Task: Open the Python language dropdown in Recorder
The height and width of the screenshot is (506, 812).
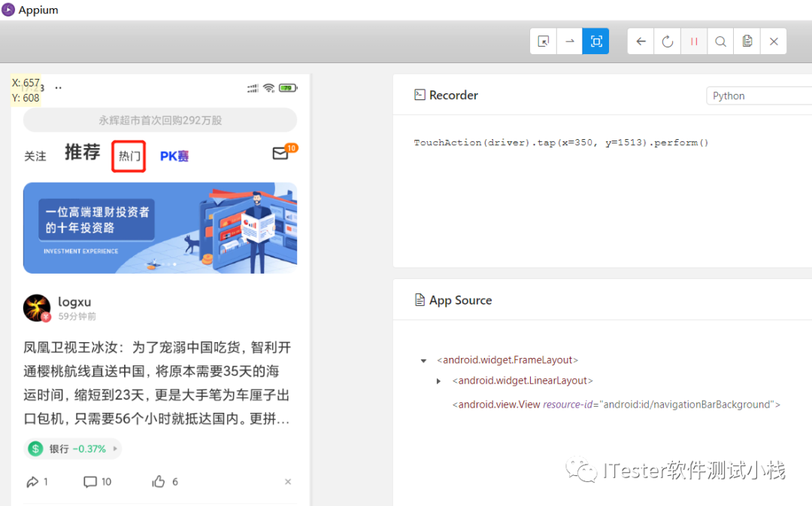Action: [x=759, y=95]
